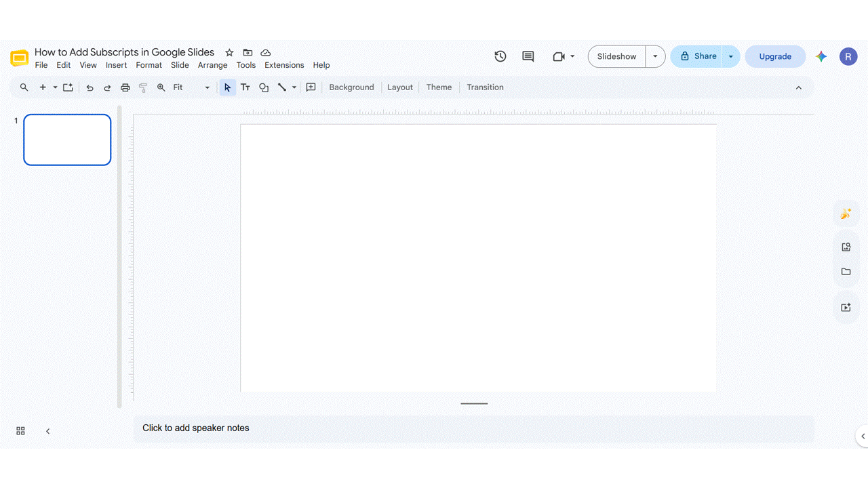Add a new slide with plus icon
Image resolution: width=868 pixels, height=488 pixels.
coord(43,87)
